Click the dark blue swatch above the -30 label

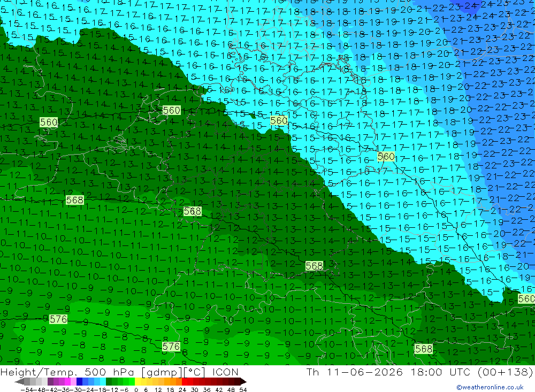point(79,382)
